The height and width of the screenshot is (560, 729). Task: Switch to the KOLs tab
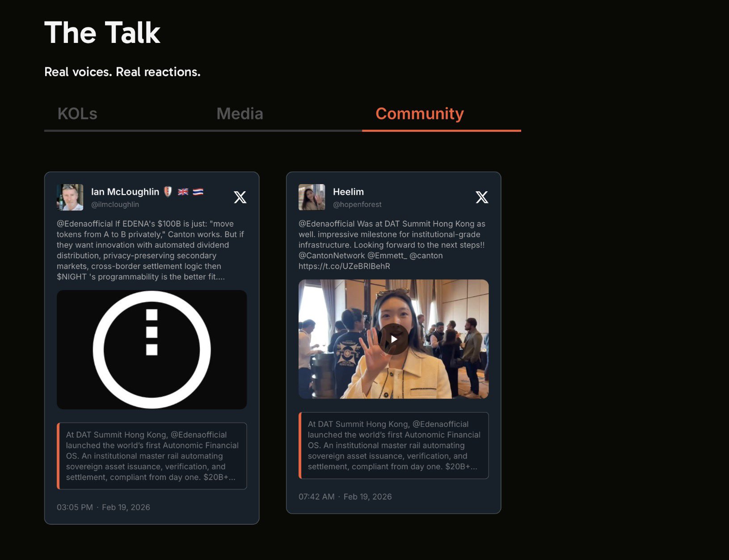77,114
